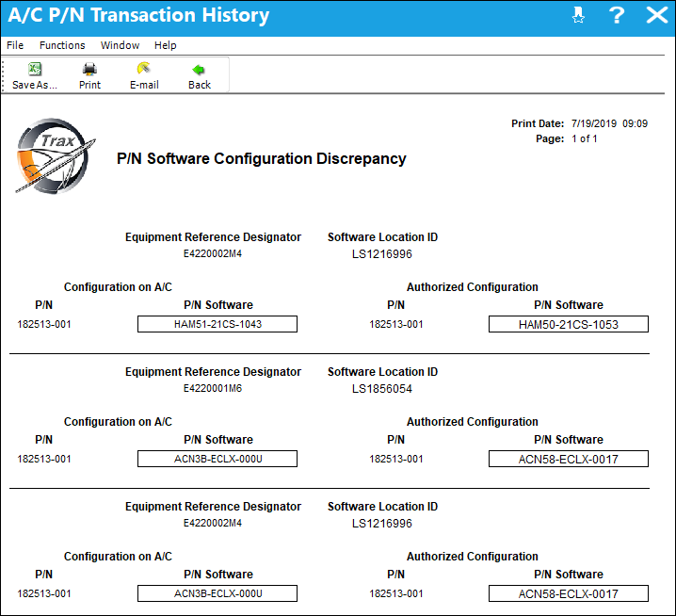The image size is (676, 616).
Task: Click the Save As Excel icon
Action: point(35,69)
